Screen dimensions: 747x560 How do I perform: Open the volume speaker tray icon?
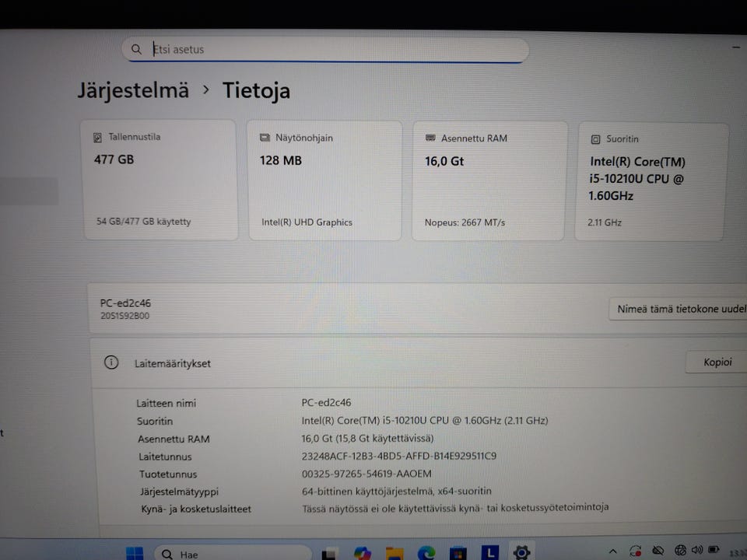click(697, 550)
